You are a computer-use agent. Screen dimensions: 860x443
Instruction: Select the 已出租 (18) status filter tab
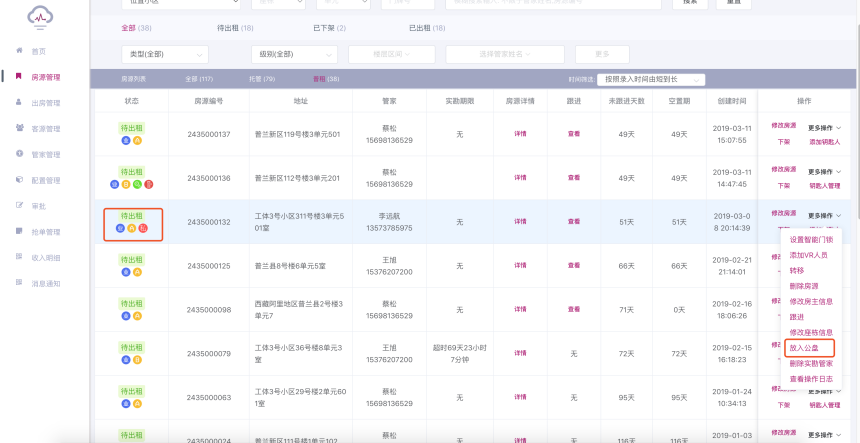click(x=427, y=28)
